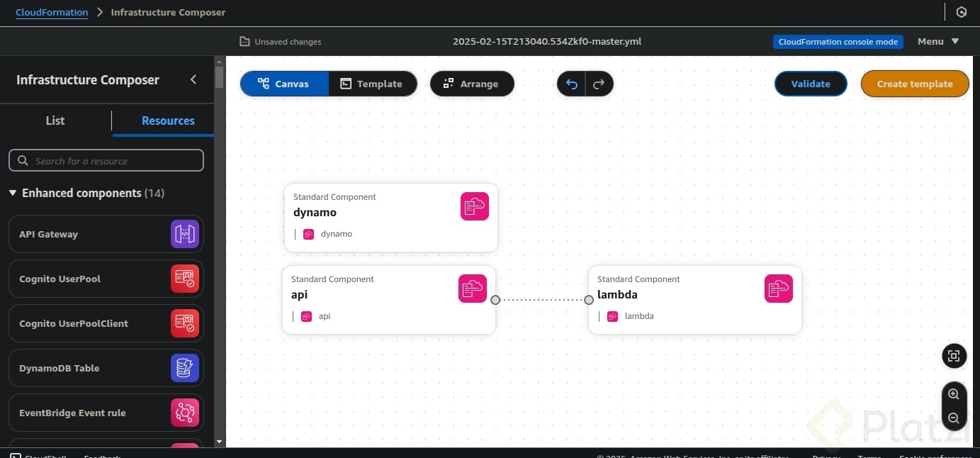Click the Infrastructure Composer breadcrumb text
This screenshot has width=980, height=458.
pyautogui.click(x=168, y=12)
